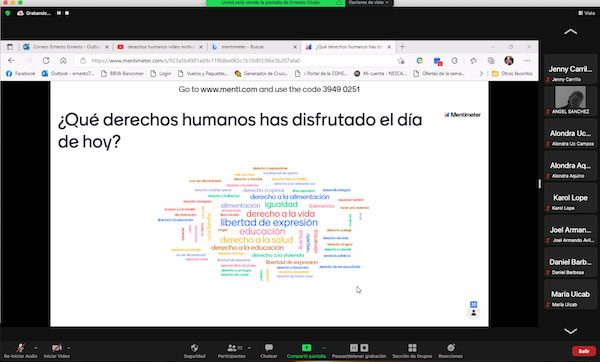Click the red Salir button
The width and height of the screenshot is (600, 362).
coord(584,351)
